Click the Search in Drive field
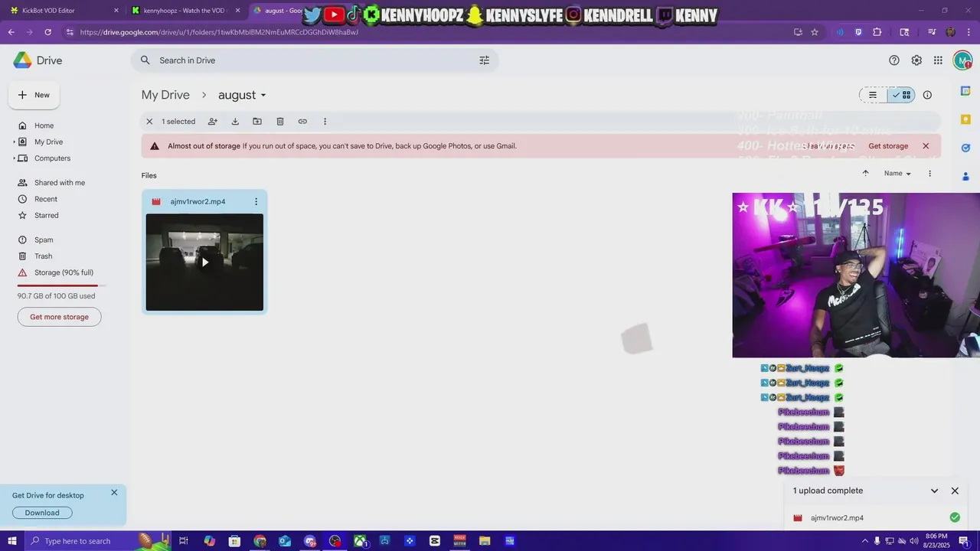The image size is (980, 551). tap(314, 60)
